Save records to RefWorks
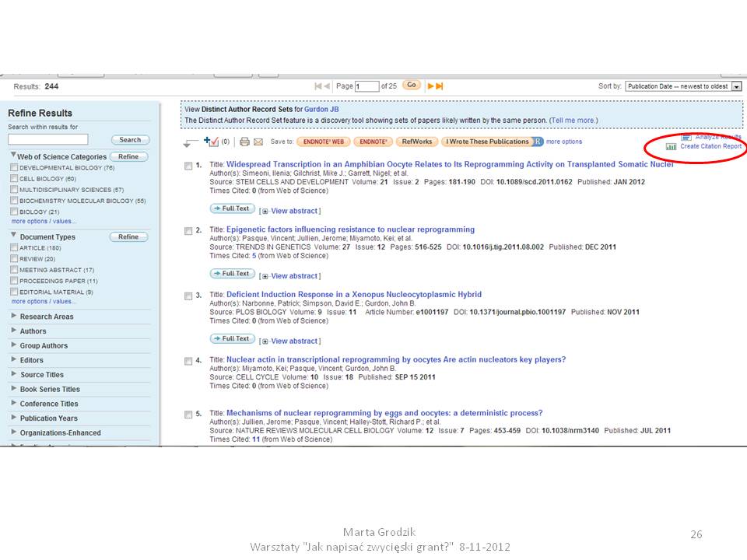Image resolution: width=747 pixels, height=560 pixels. [x=417, y=142]
